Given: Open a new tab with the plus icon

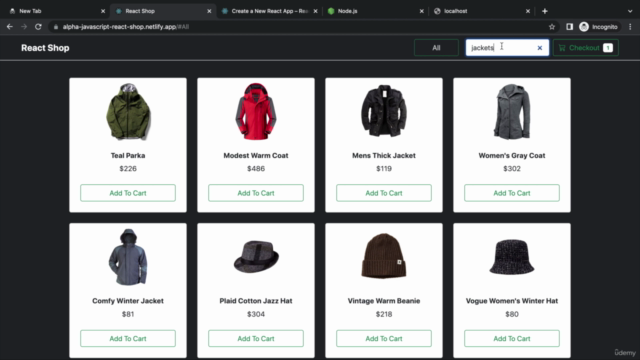Looking at the screenshot, I should 544,11.
